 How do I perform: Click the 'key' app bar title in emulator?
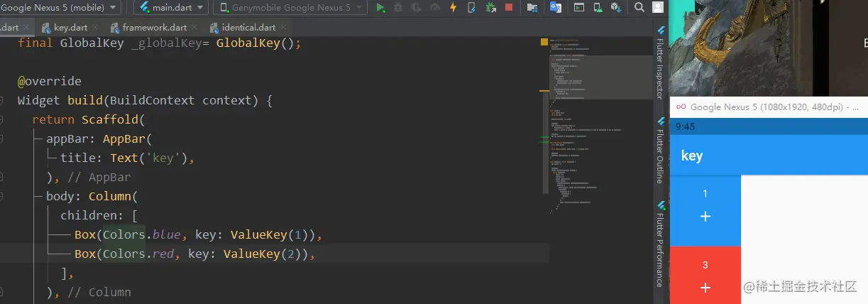point(692,156)
